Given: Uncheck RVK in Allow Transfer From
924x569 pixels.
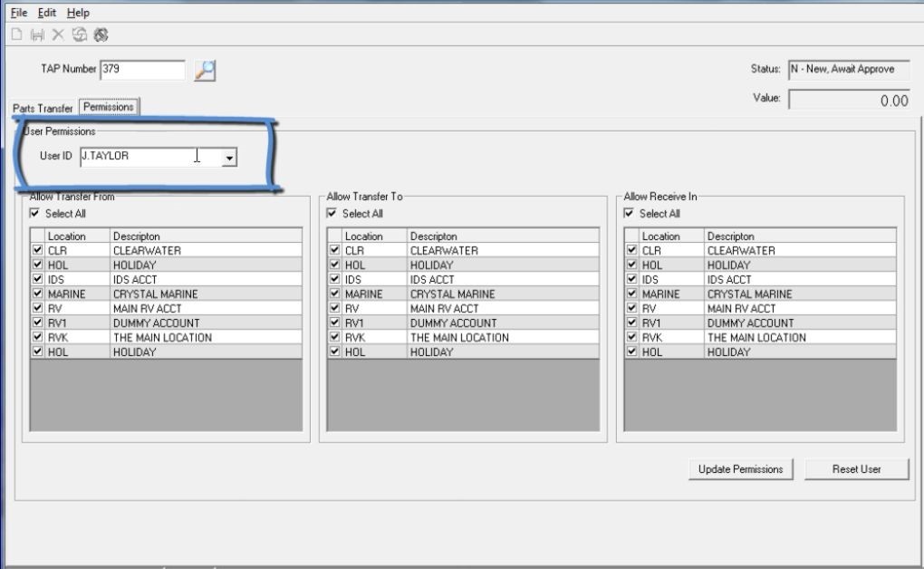Looking at the screenshot, I should click(38, 337).
